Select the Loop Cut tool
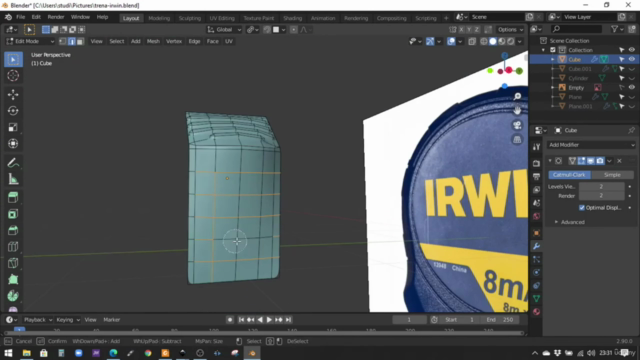Screen dimensions: 640x360 tap(13, 247)
